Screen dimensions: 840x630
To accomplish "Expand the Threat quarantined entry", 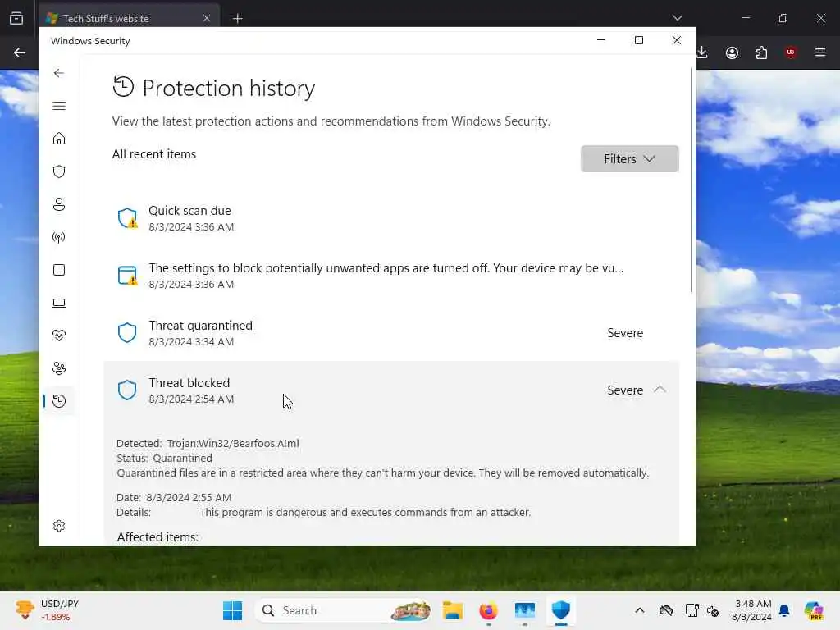I will [x=391, y=333].
